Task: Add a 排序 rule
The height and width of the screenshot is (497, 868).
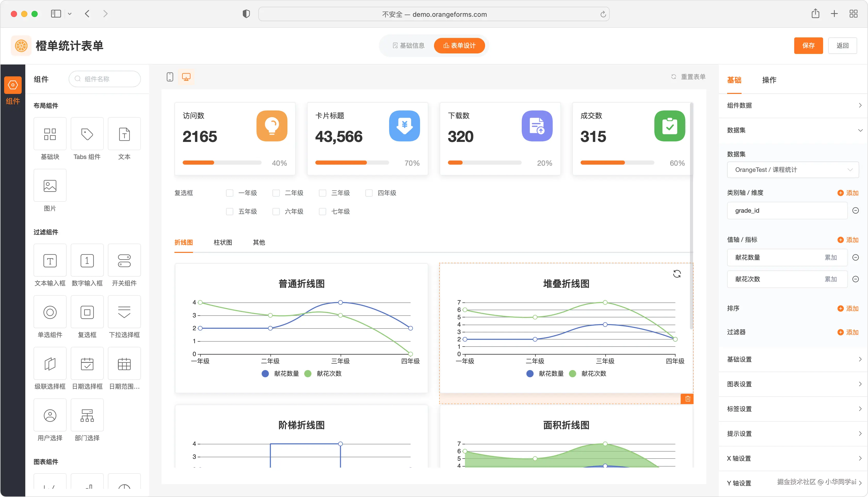Action: click(x=848, y=309)
